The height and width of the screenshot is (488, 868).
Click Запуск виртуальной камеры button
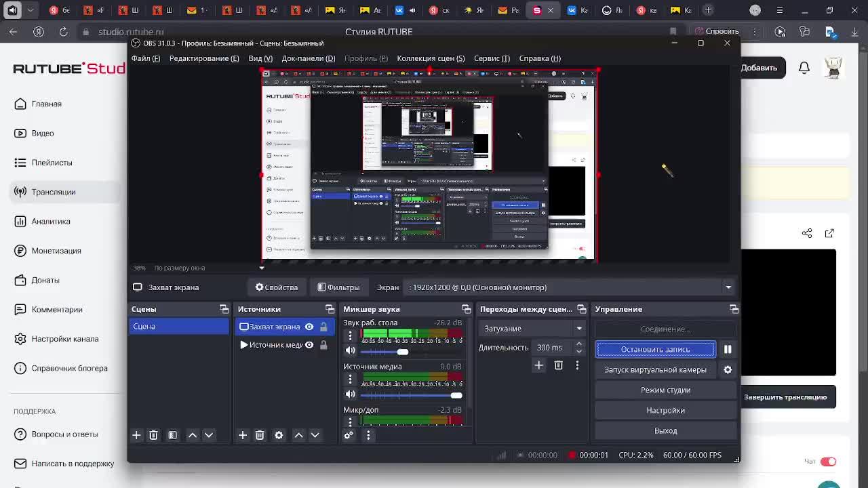[x=655, y=369]
